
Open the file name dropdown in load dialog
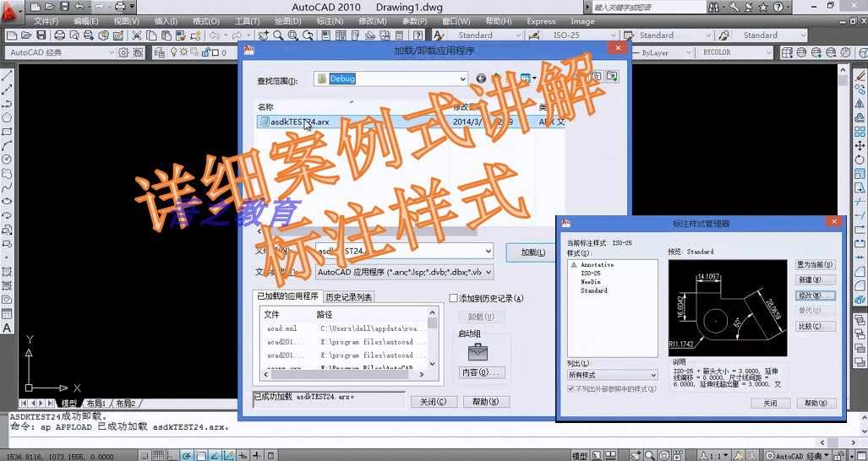tap(488, 251)
